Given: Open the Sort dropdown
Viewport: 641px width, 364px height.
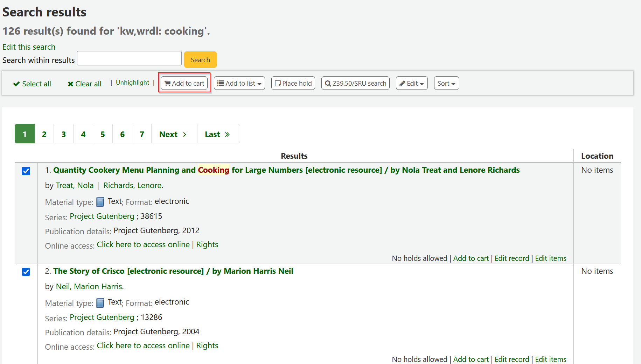Looking at the screenshot, I should click(446, 83).
